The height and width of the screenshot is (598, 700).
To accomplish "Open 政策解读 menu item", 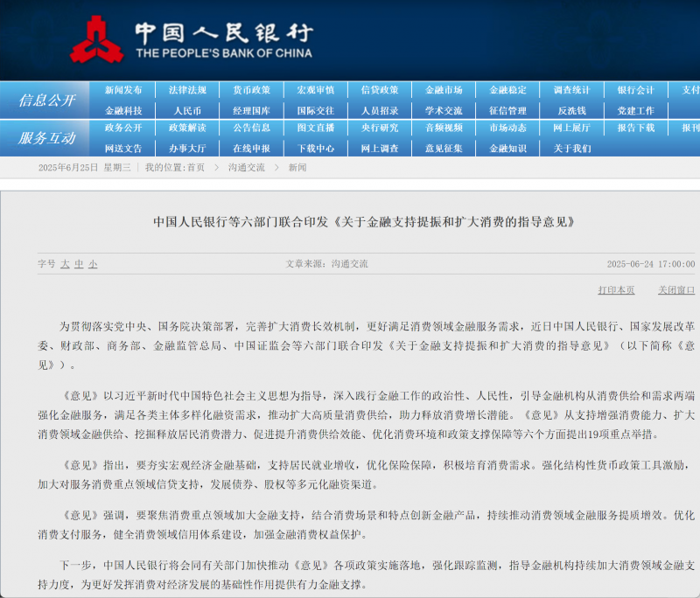I will pyautogui.click(x=187, y=128).
